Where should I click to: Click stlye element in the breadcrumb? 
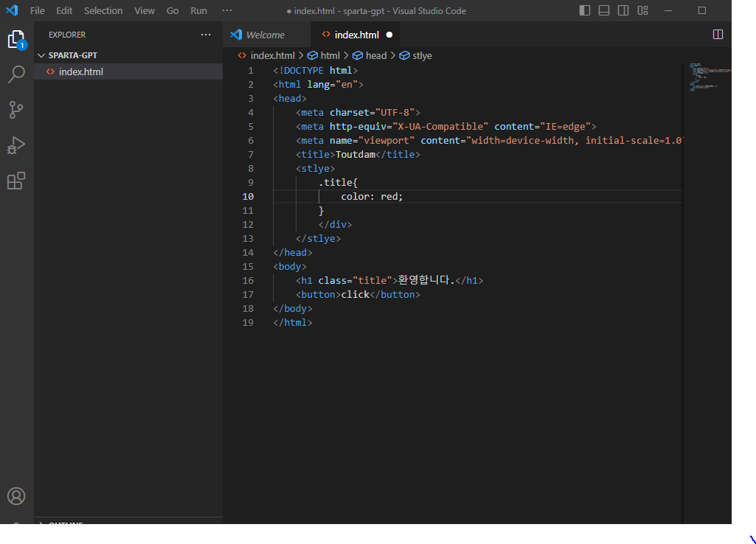click(x=422, y=55)
